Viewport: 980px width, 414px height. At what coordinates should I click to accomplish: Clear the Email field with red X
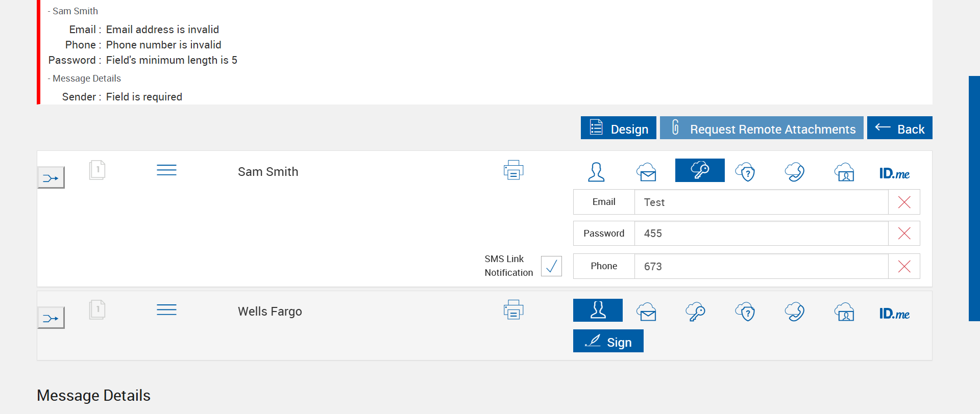coord(904,202)
